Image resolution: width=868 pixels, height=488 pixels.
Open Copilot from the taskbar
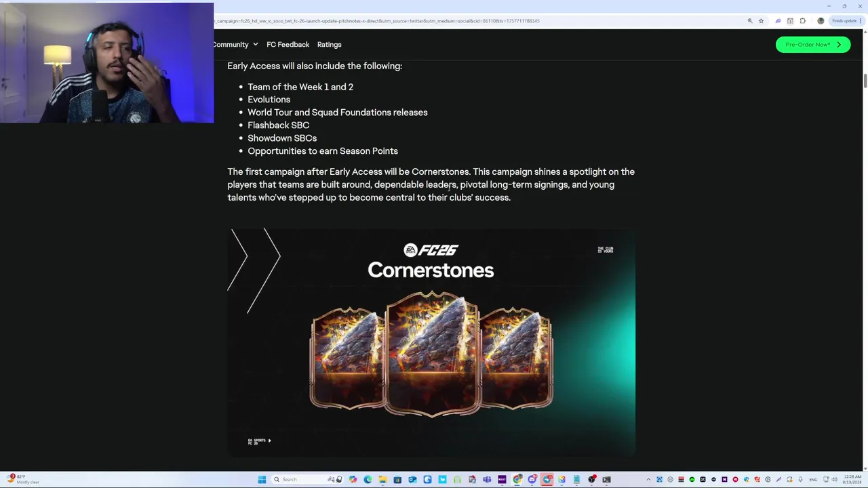click(x=353, y=479)
